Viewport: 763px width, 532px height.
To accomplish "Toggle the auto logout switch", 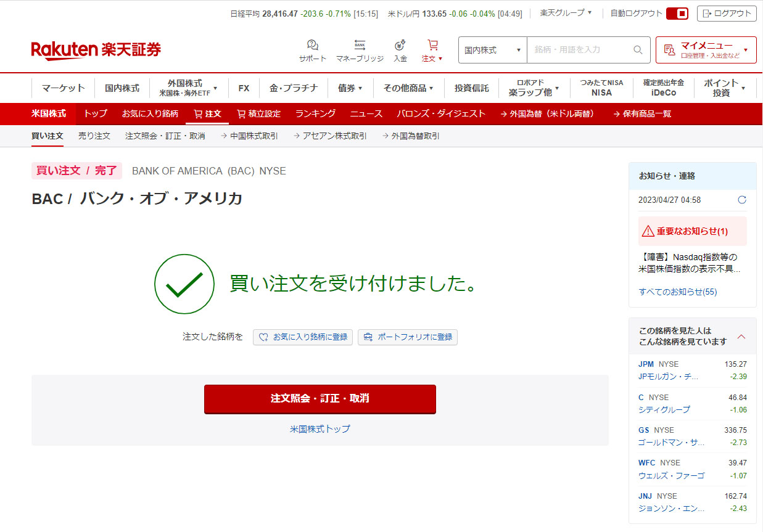I will pos(677,14).
